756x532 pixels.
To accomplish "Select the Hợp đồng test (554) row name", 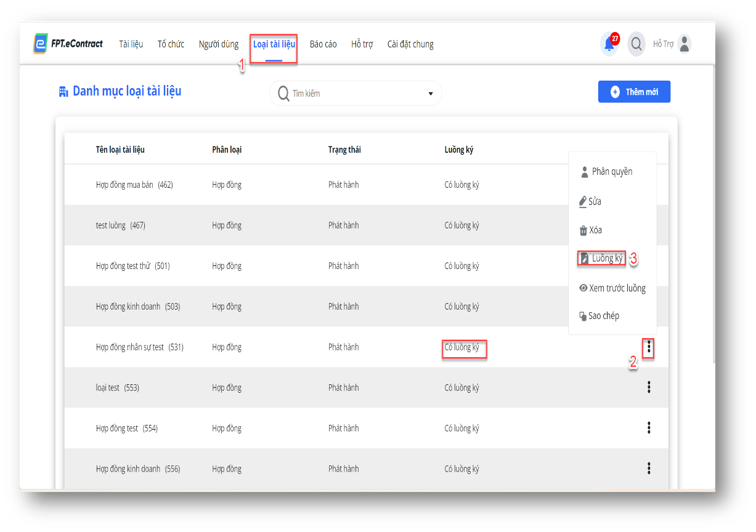I will pyautogui.click(x=127, y=429).
